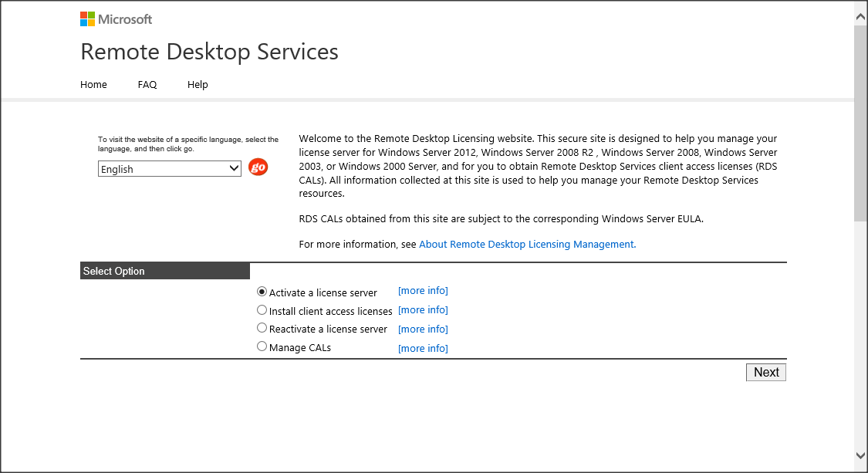The image size is (868, 473).
Task: Open more info for Reactivate a license server
Action: 423,329
